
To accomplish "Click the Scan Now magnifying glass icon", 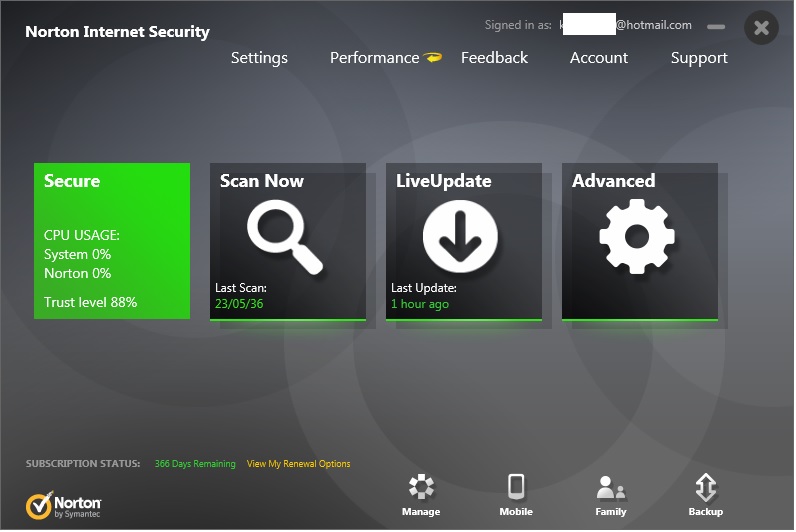I will [285, 237].
